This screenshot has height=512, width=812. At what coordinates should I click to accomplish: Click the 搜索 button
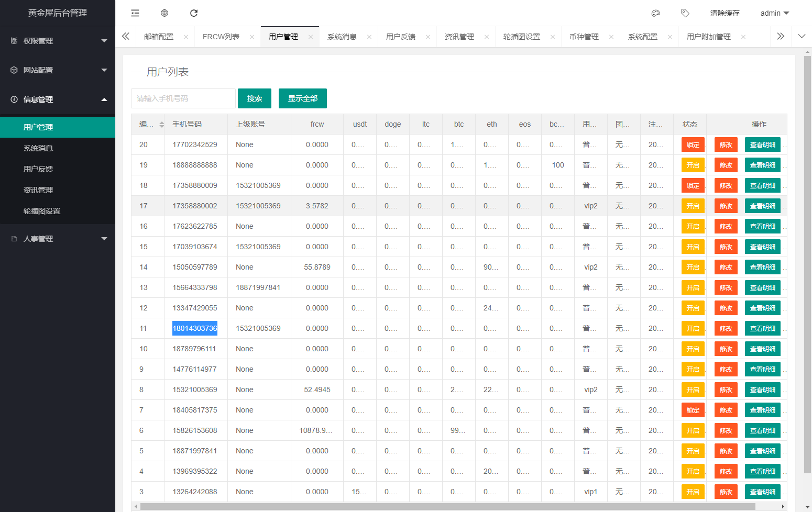pyautogui.click(x=255, y=98)
